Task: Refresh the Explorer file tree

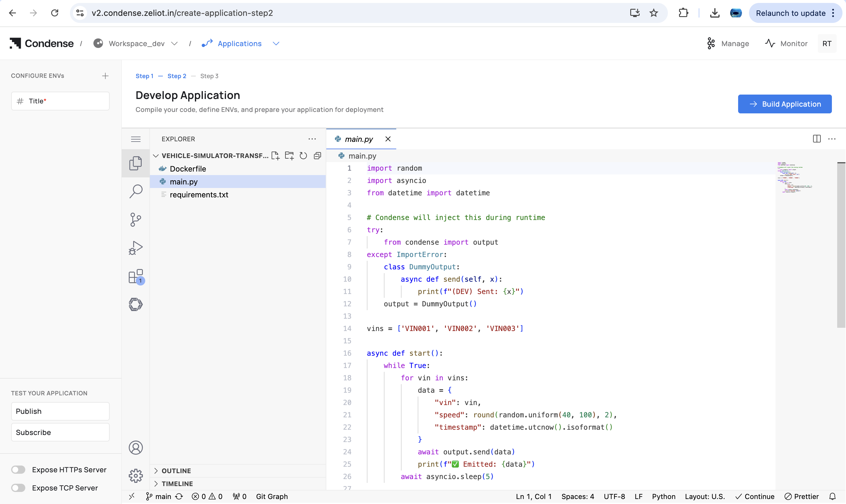Action: 303,156
